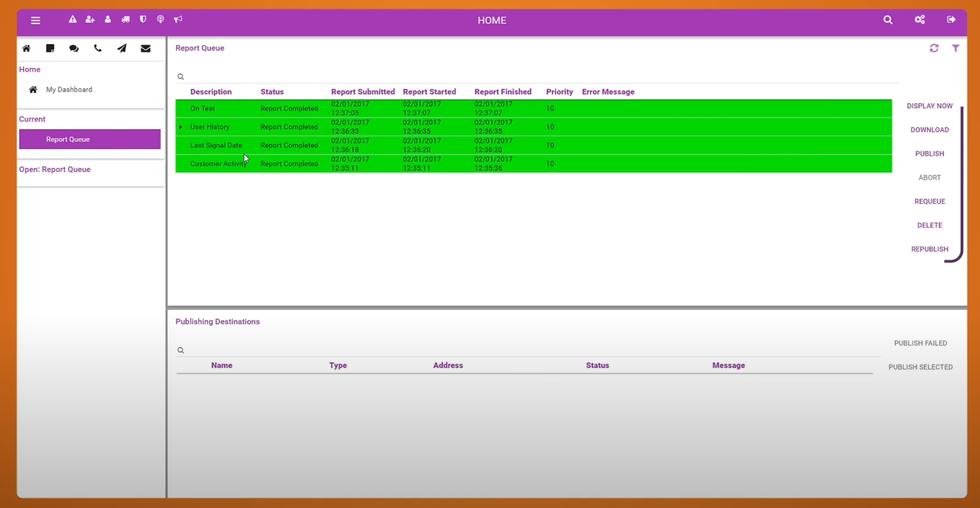The height and width of the screenshot is (508, 980).
Task: Open the Report Queue filter
Action: coord(956,48)
